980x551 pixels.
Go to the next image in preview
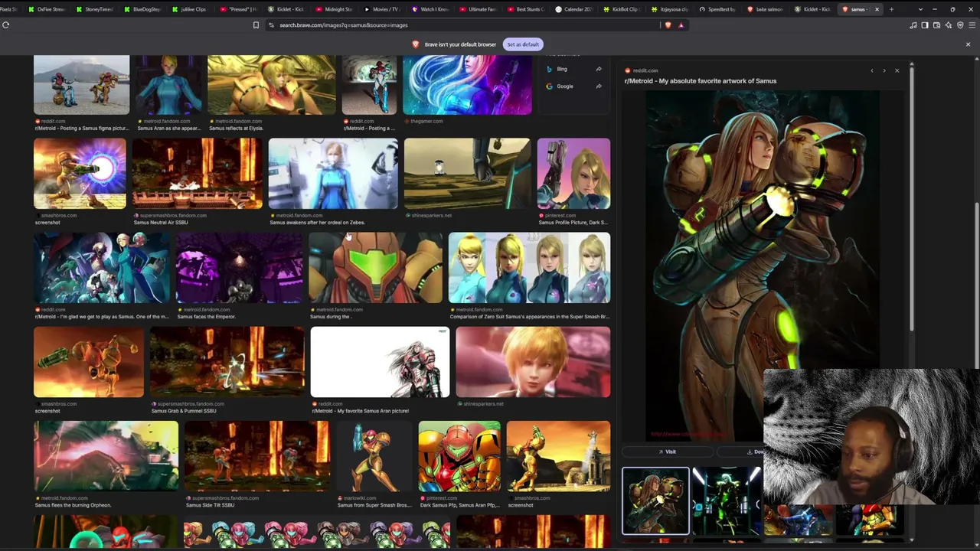coord(884,70)
